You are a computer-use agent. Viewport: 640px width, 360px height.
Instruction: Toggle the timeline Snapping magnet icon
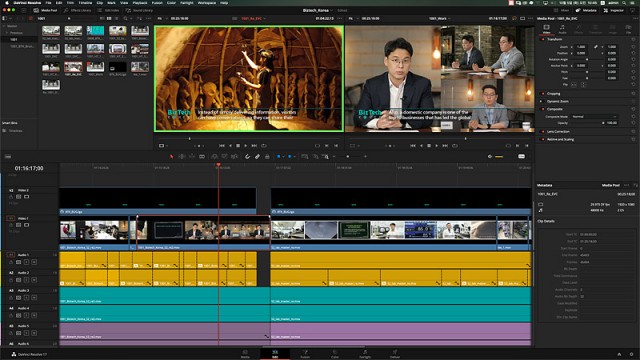point(247,156)
